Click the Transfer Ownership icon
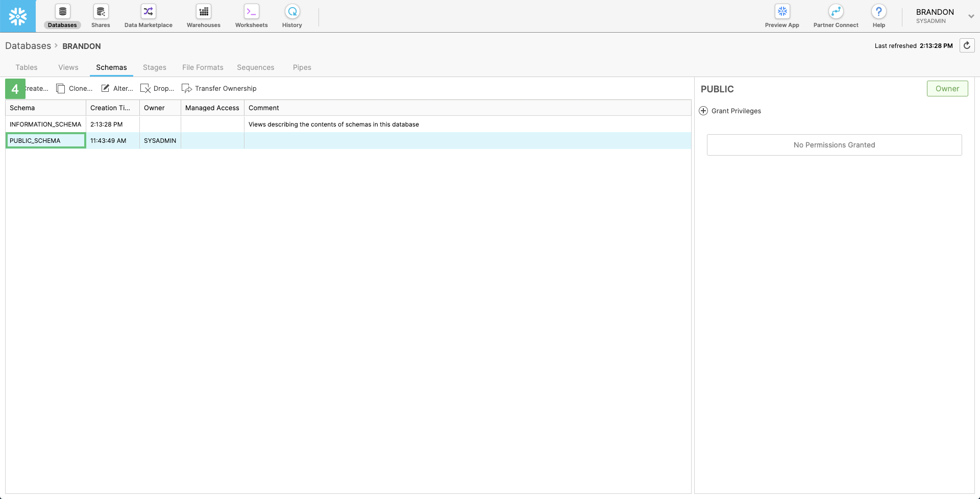Image resolution: width=980 pixels, height=499 pixels. click(x=187, y=88)
